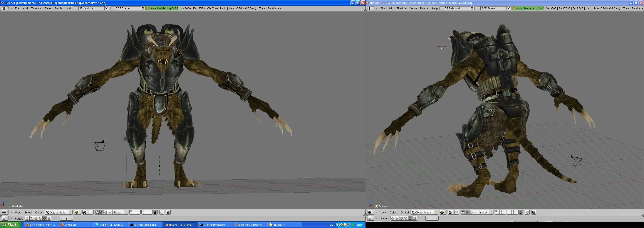Screen dimensions: 644x228
Task: Open Render menu in left Blender window
Action: click(x=59, y=8)
